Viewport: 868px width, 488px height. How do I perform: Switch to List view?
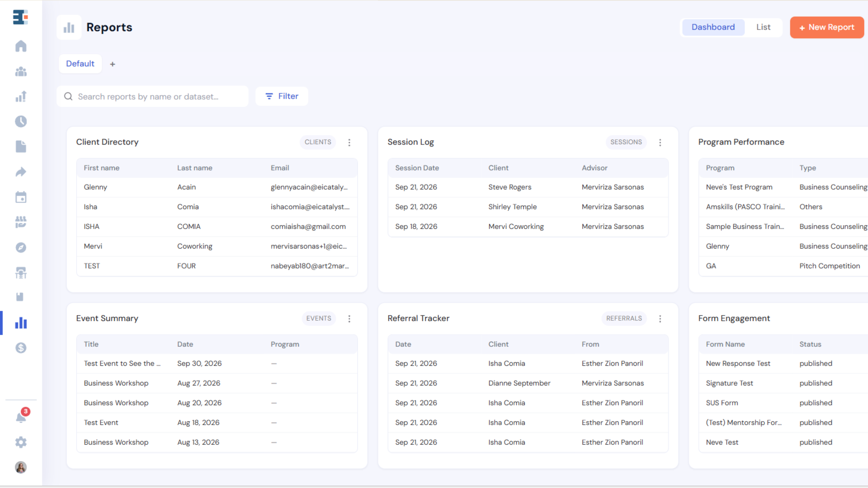point(763,27)
